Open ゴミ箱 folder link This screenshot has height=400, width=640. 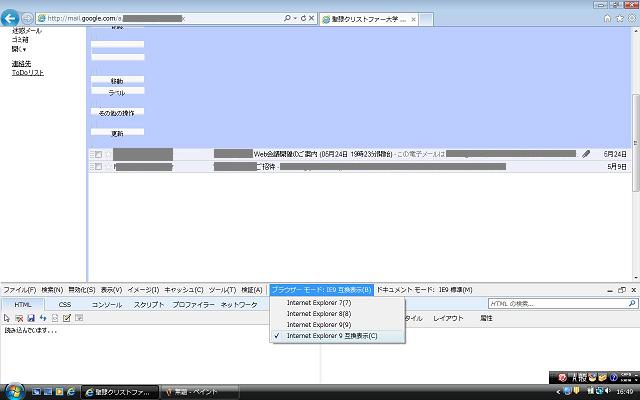pyautogui.click(x=20, y=40)
